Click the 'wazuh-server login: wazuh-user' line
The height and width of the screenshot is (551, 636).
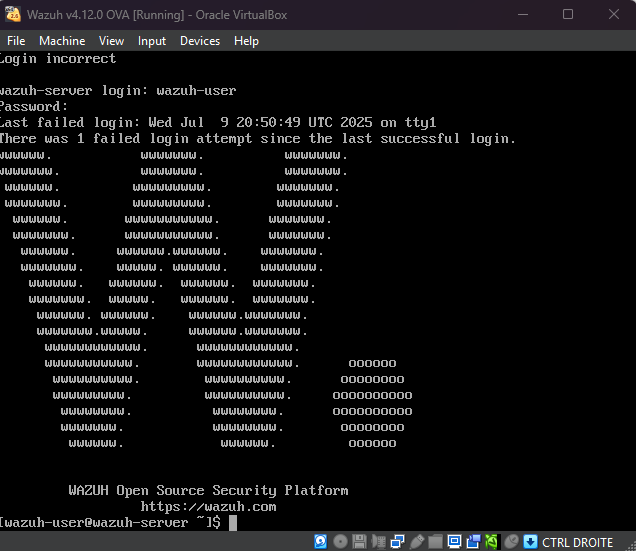pyautogui.click(x=118, y=90)
